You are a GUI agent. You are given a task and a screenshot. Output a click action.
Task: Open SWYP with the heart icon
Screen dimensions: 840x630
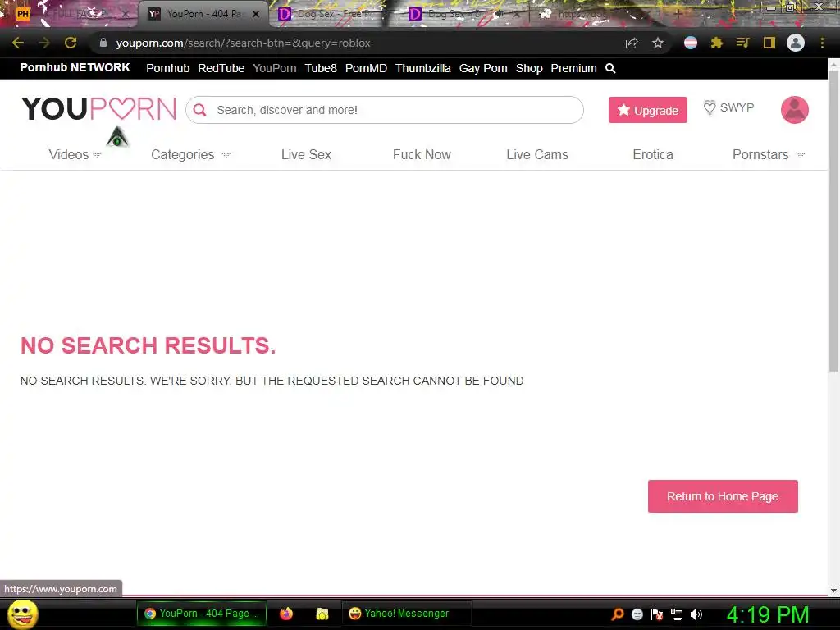728,107
